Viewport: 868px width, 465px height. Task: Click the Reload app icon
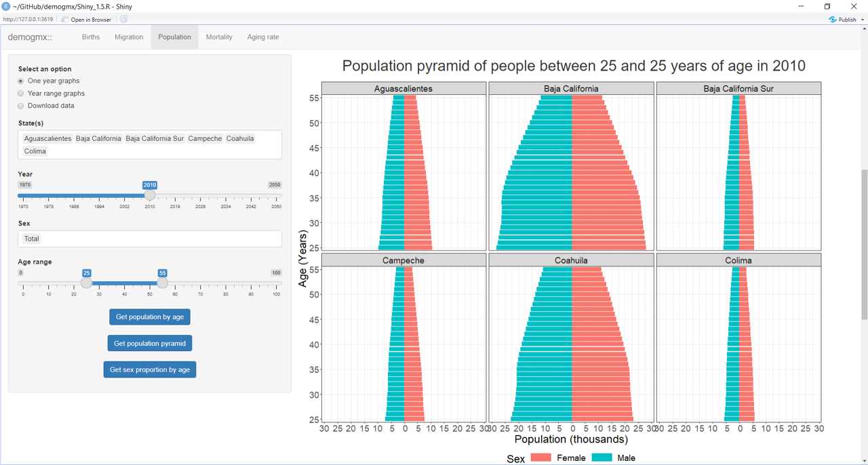pyautogui.click(x=123, y=20)
